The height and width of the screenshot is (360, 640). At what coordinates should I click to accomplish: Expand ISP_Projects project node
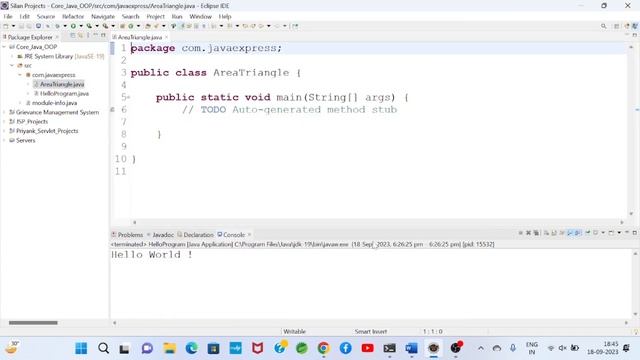4,122
